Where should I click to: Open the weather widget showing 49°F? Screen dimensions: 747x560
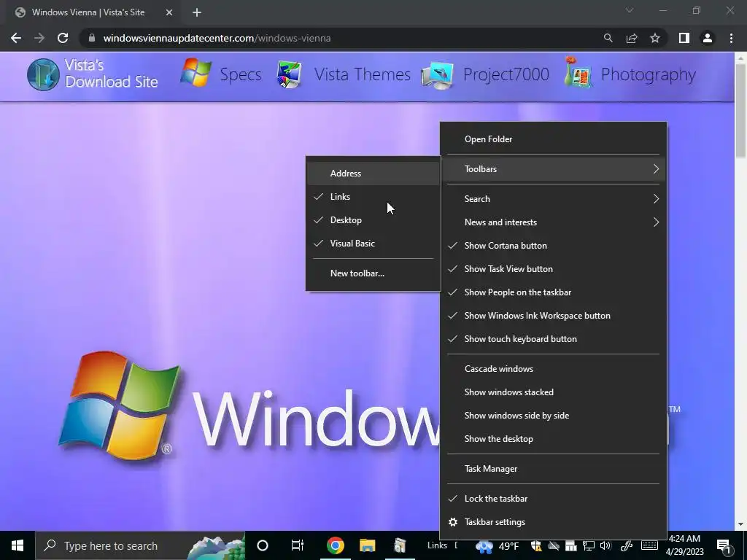498,546
